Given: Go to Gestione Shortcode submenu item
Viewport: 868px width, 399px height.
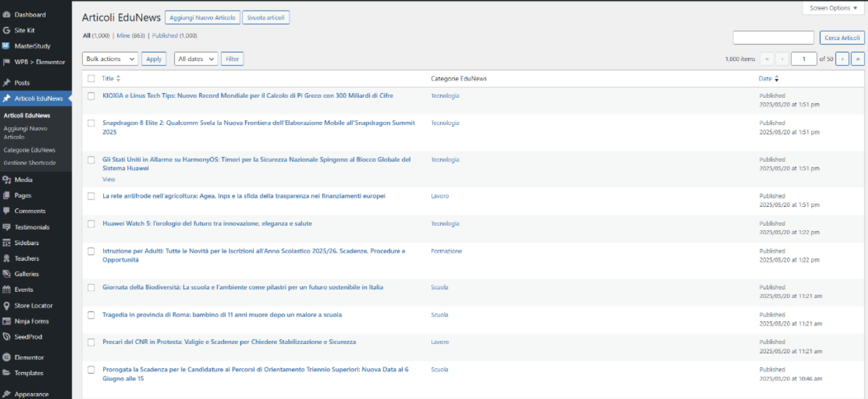Looking at the screenshot, I should tap(29, 163).
